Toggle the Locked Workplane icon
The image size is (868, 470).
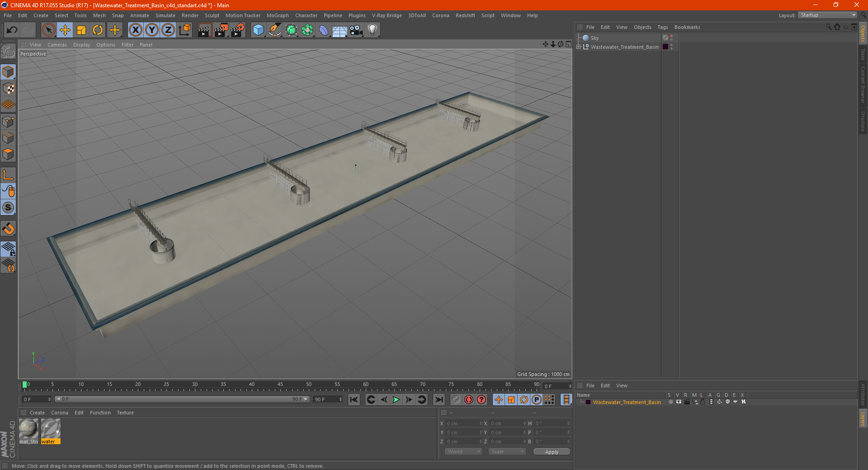click(8, 249)
